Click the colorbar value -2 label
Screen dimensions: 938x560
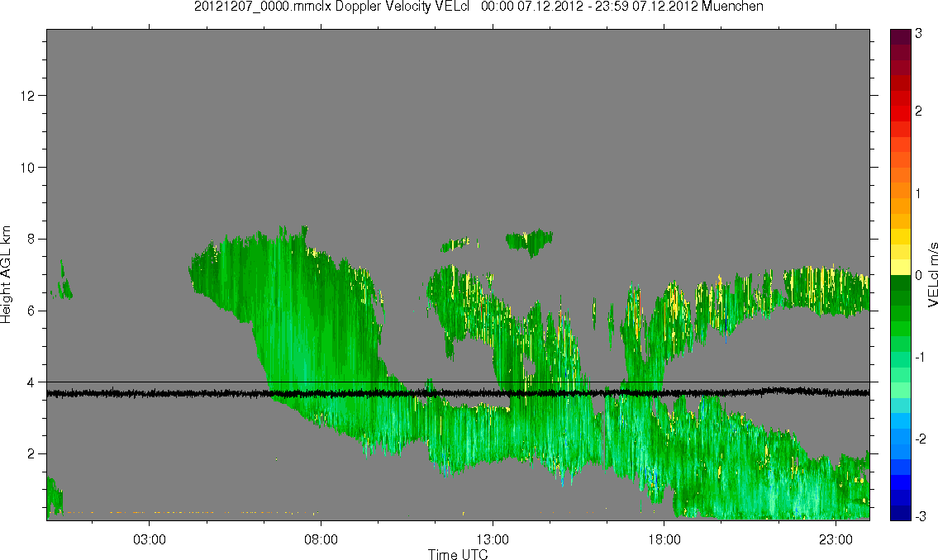(x=921, y=439)
